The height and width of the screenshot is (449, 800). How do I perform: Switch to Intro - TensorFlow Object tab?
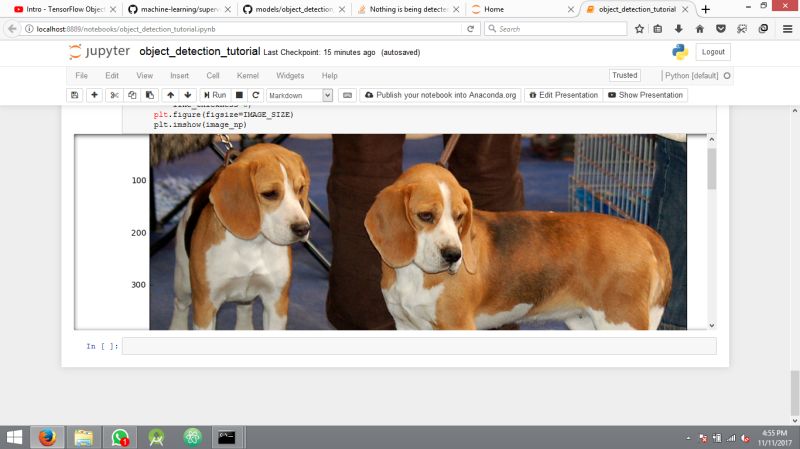point(65,9)
